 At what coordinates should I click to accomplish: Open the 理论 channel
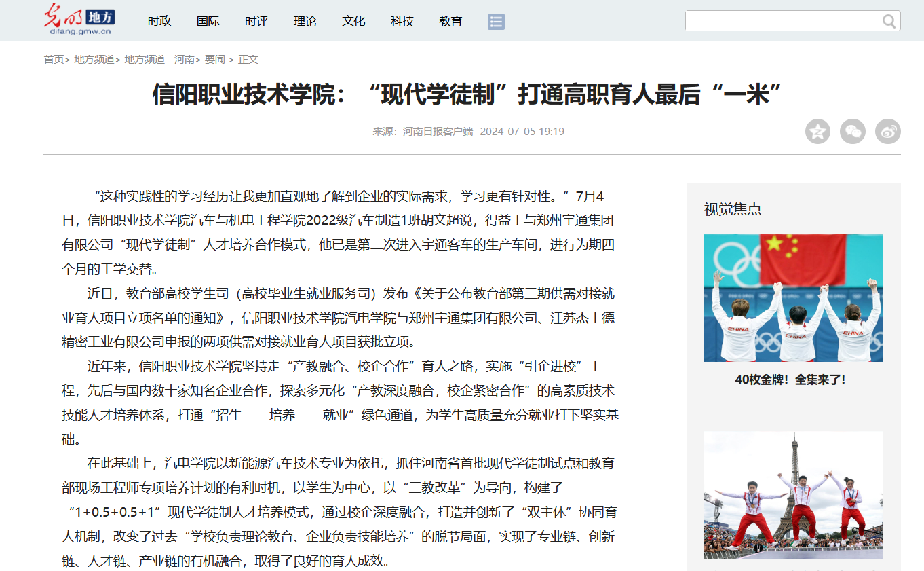(305, 22)
